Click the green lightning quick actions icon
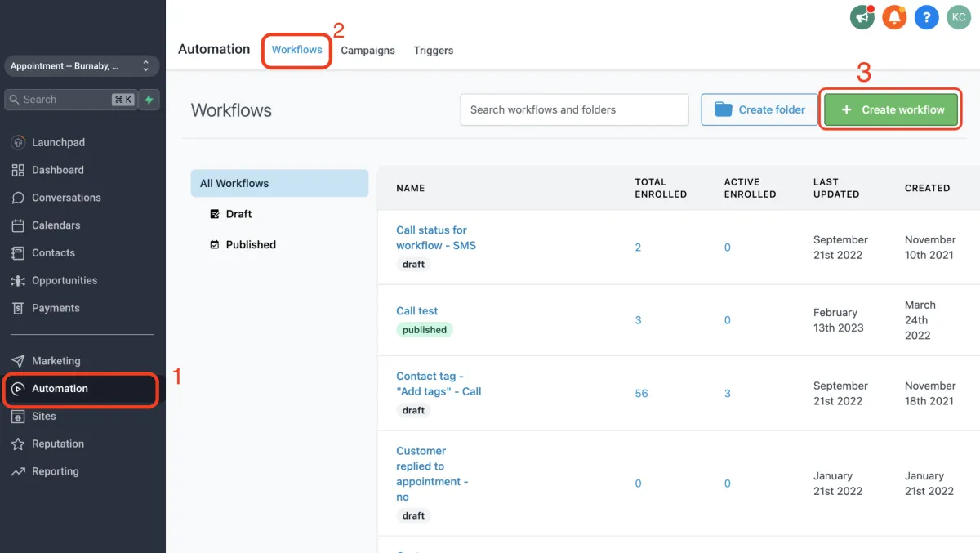This screenshot has width=980, height=553. (x=149, y=100)
